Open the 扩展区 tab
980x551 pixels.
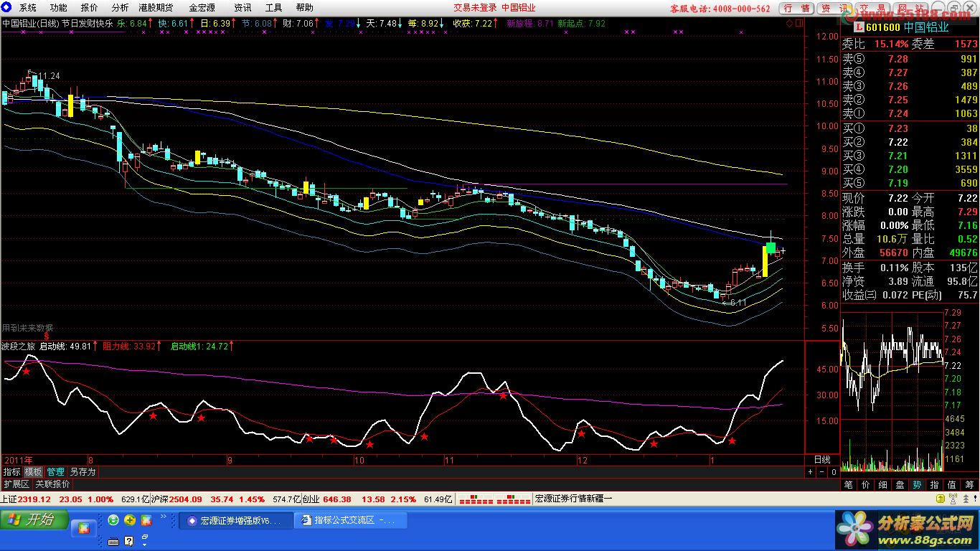tap(17, 484)
